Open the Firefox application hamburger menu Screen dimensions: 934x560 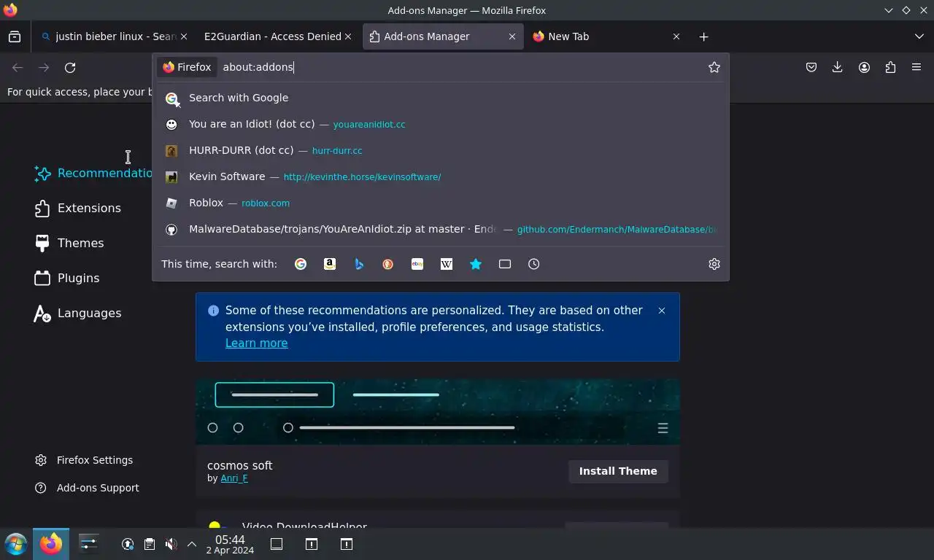tap(916, 67)
